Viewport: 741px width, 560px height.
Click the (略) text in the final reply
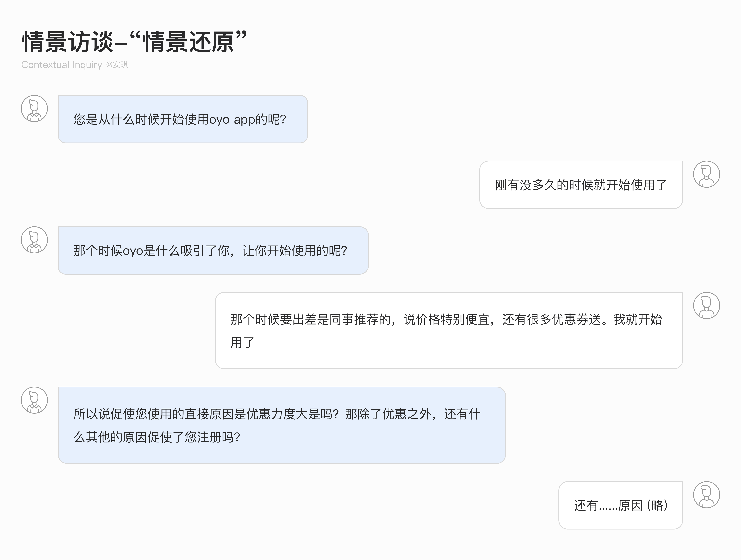click(657, 506)
